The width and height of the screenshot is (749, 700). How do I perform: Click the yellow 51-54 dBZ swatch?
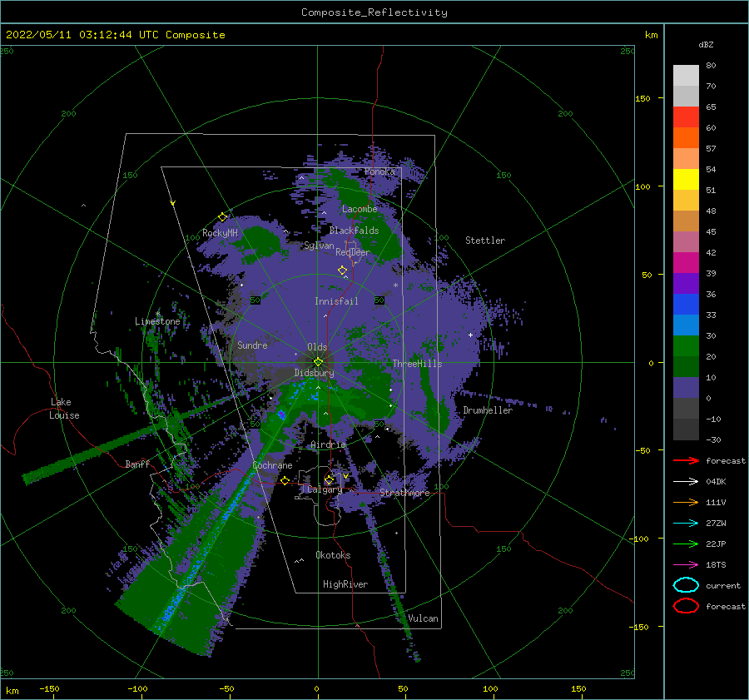click(x=686, y=180)
